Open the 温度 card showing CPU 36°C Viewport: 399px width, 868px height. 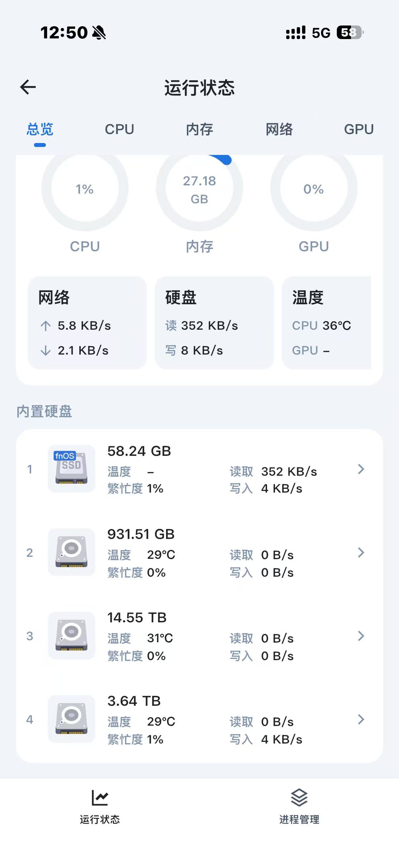(x=327, y=322)
